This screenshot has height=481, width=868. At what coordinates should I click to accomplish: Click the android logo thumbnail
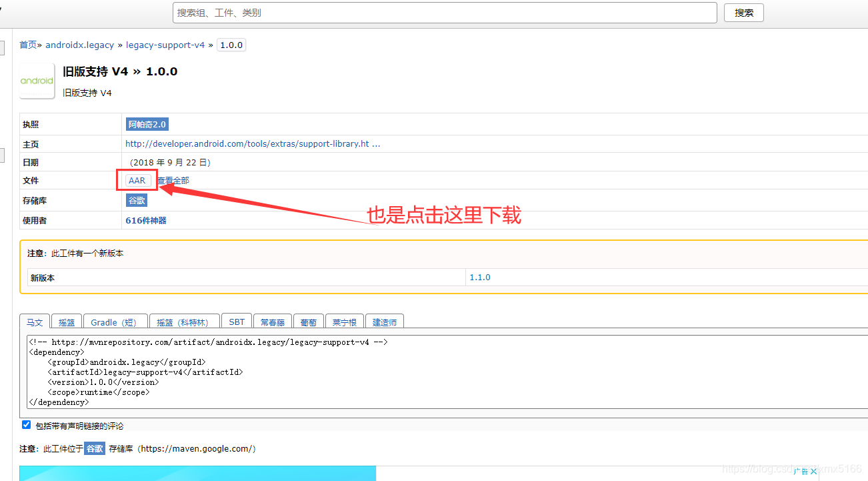(37, 81)
